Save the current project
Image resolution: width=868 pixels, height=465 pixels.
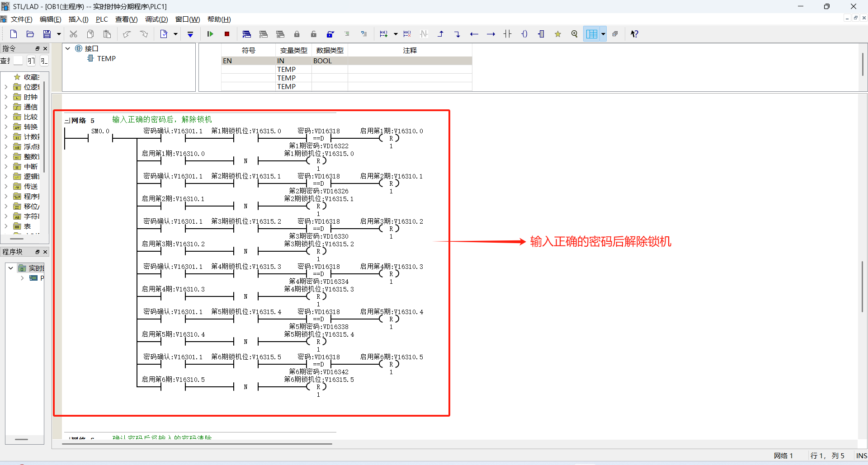47,34
